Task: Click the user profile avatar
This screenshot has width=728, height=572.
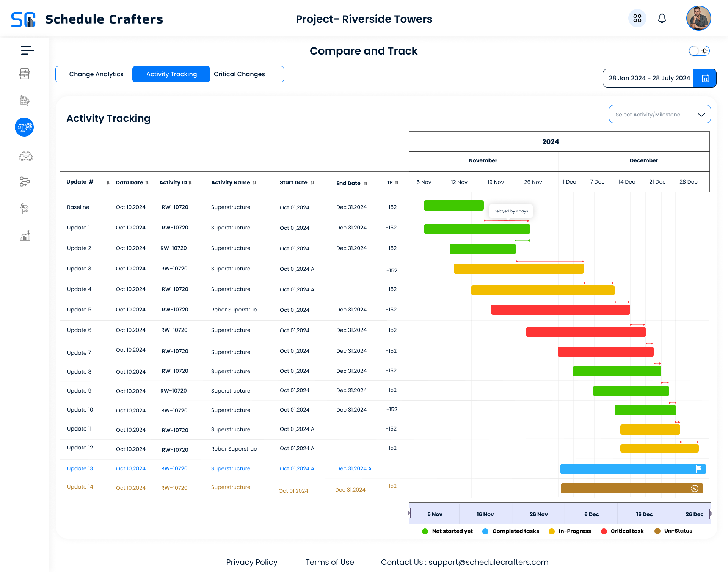Action: coord(698,18)
